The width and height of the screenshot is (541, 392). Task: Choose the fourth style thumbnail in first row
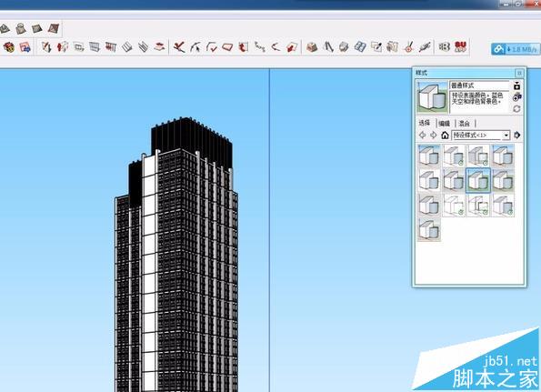click(x=503, y=156)
